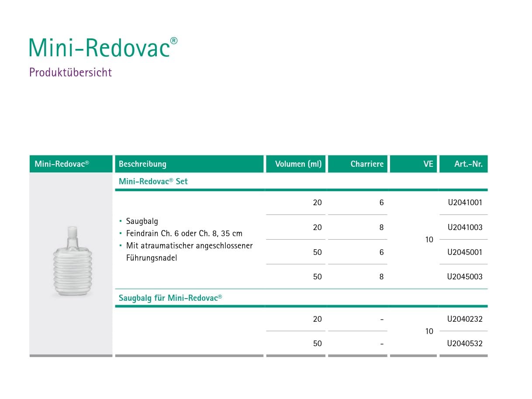Viewport: 532px width, 399px height.
Task: Select the Saugbalg für Mini-Redovac® heading
Action: point(170,298)
